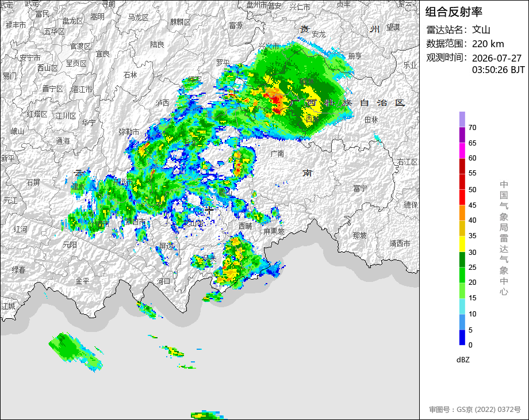
Task: Click the 麻栗坡 map label
Action: (274, 231)
